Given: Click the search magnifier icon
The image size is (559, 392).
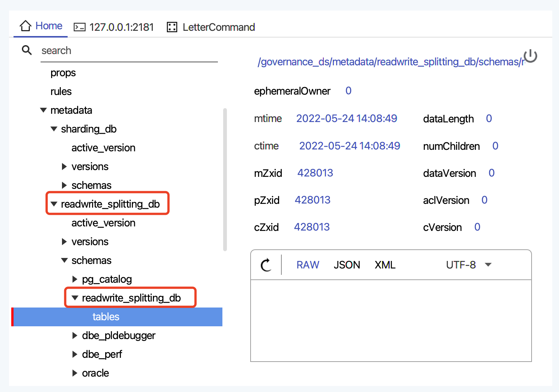Looking at the screenshot, I should tap(26, 50).
